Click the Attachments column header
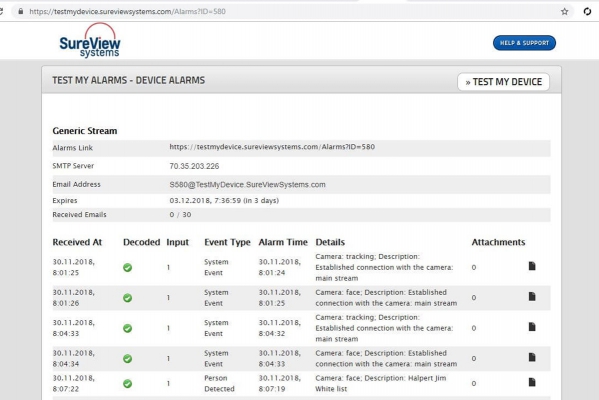The width and height of the screenshot is (599, 400). [x=498, y=242]
